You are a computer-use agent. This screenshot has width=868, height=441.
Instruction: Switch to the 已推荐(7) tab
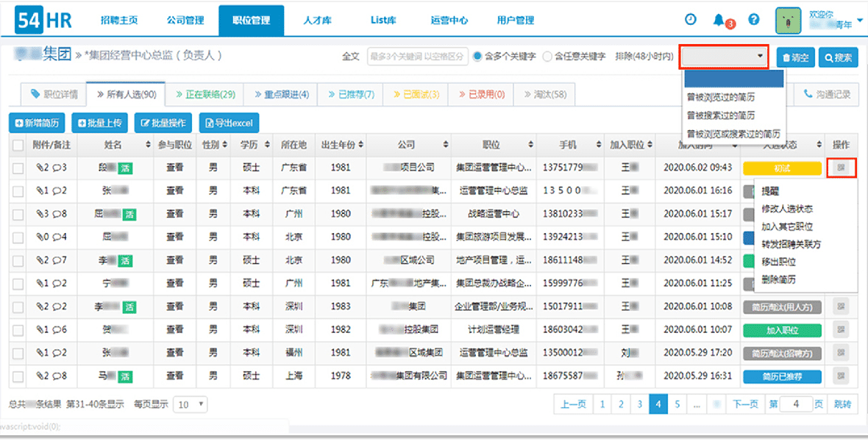pyautogui.click(x=351, y=95)
